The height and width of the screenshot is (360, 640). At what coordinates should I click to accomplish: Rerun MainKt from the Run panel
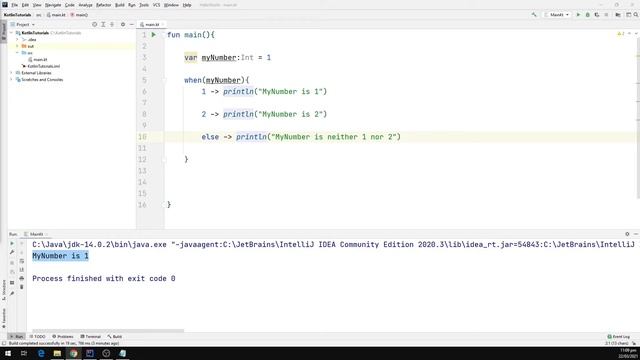click(12, 244)
